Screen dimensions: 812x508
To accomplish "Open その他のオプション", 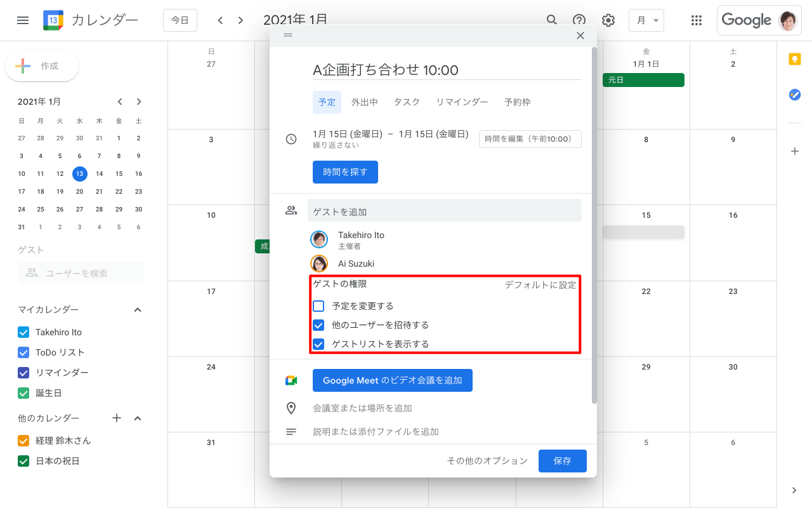I will (x=487, y=461).
